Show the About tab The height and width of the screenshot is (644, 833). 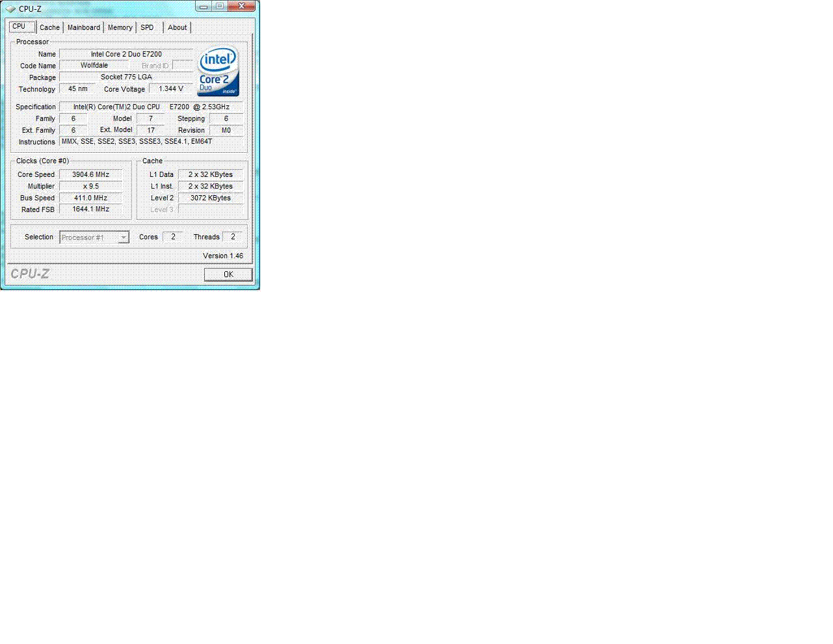(x=178, y=27)
